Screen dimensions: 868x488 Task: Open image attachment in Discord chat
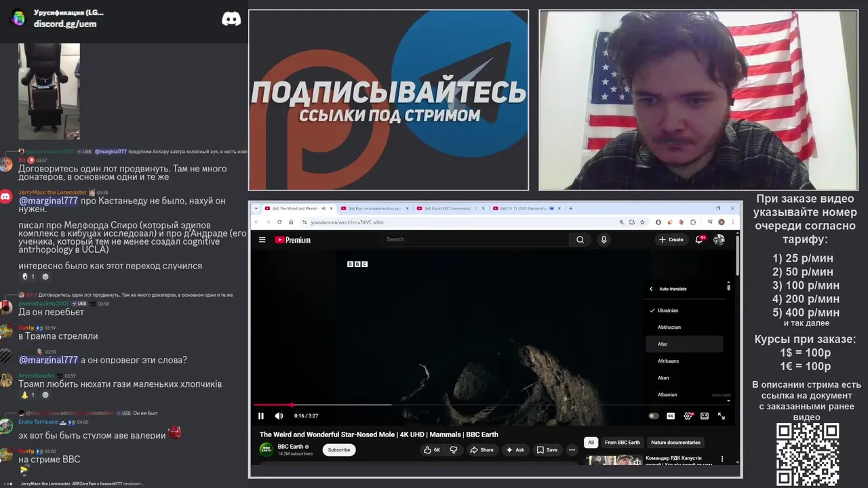[49, 91]
